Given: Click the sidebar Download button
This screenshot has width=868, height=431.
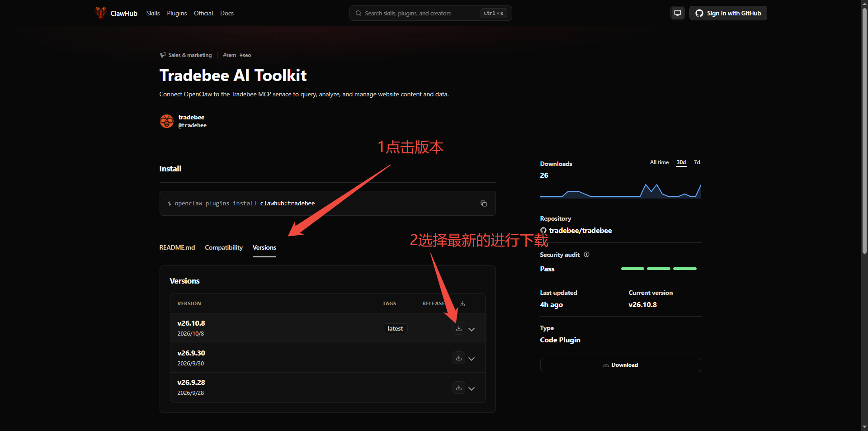Looking at the screenshot, I should [620, 365].
